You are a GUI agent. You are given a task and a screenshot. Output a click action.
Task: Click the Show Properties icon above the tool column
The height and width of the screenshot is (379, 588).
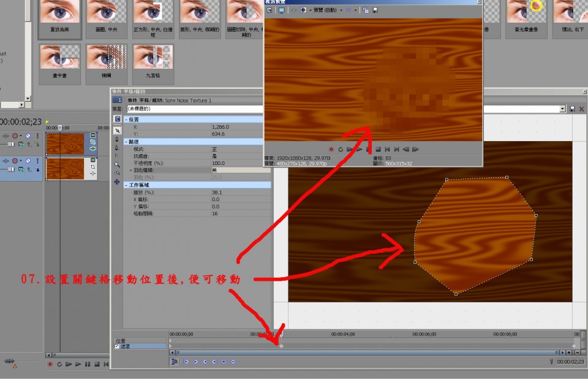[x=118, y=119]
